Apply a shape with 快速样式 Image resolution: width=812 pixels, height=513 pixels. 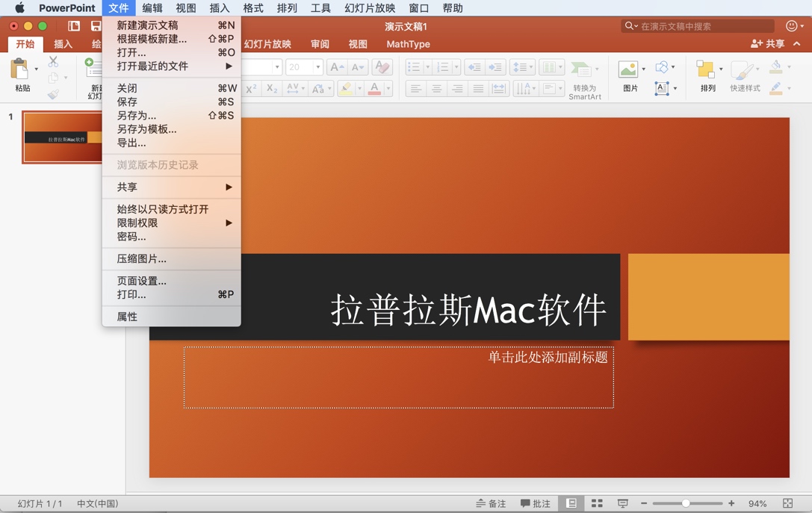(744, 71)
